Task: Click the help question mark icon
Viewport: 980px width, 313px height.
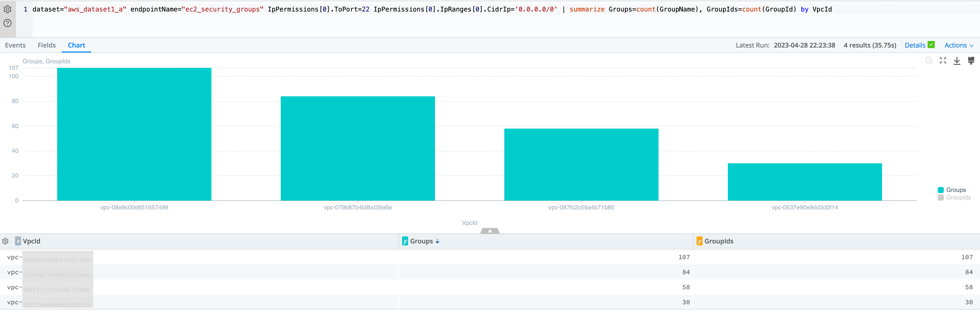Action: click(x=8, y=24)
